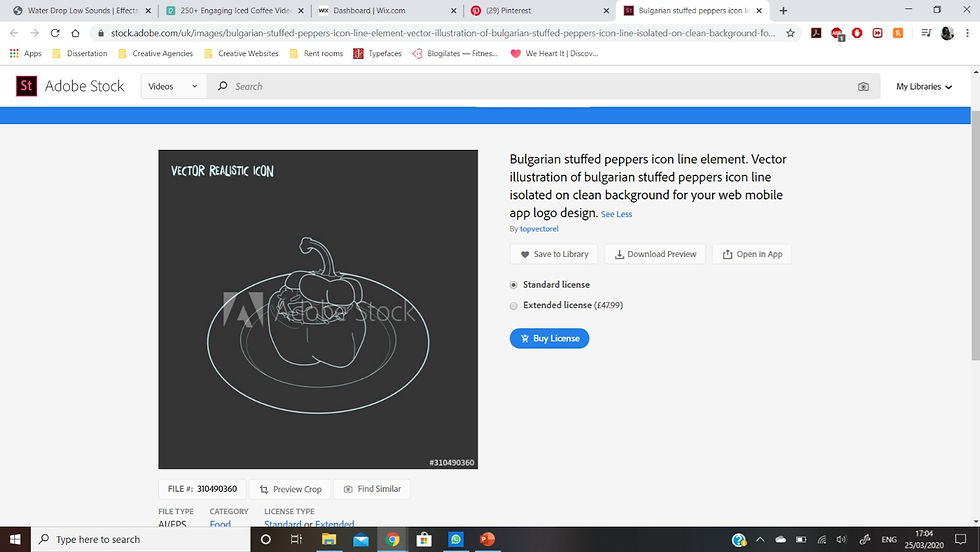Open Microsoft Store from taskbar
The height and width of the screenshot is (552, 980).
tap(424, 539)
